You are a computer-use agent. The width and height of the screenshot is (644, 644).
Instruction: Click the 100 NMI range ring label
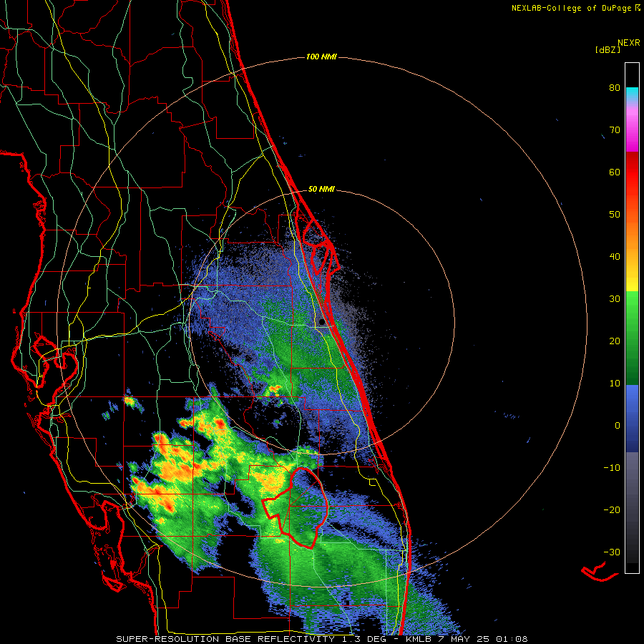coord(321,57)
